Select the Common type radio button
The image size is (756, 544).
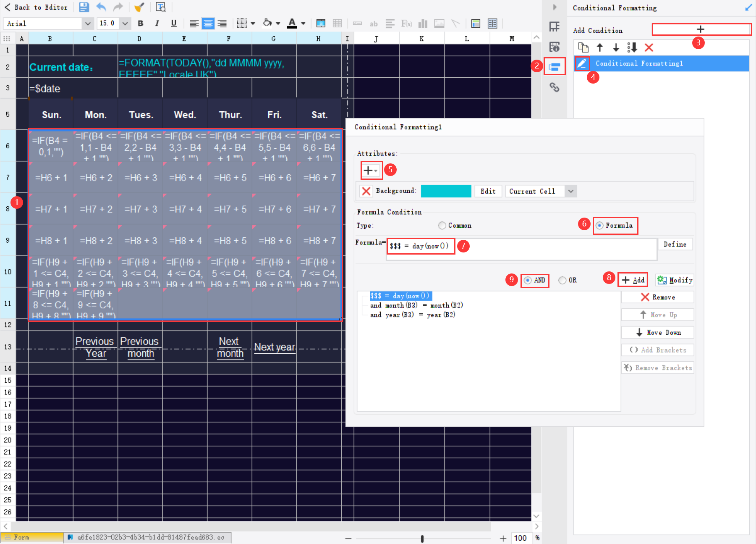pos(442,226)
